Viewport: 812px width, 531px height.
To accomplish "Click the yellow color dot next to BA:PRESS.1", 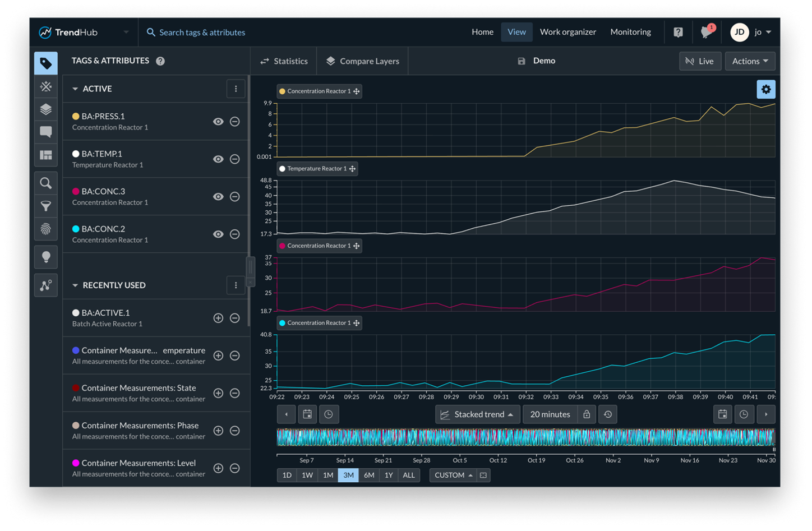I will click(75, 116).
